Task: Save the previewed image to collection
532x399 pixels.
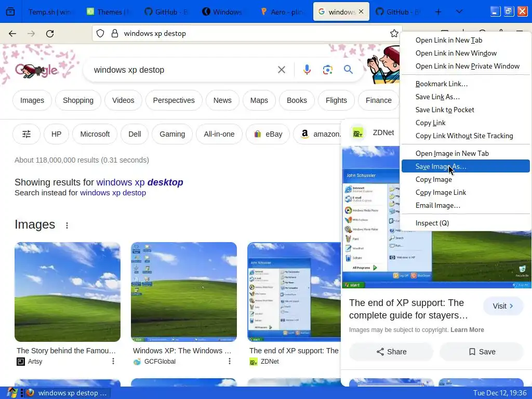Action: click(482, 352)
